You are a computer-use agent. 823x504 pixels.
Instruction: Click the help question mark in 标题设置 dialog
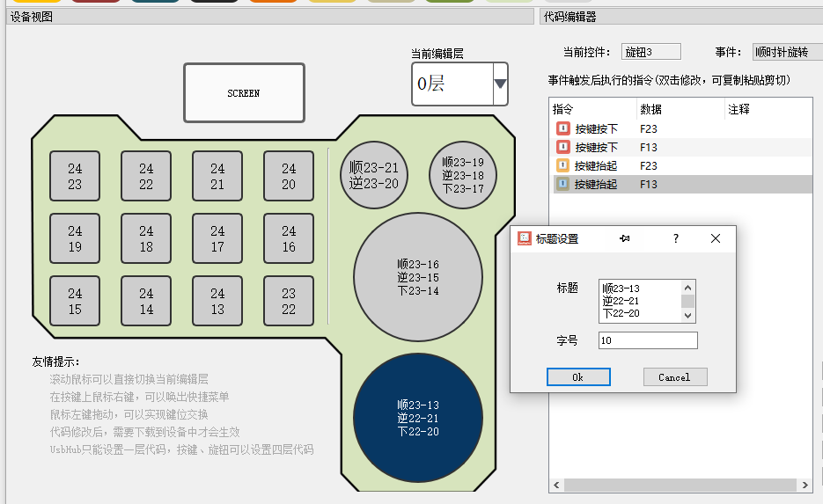point(675,238)
